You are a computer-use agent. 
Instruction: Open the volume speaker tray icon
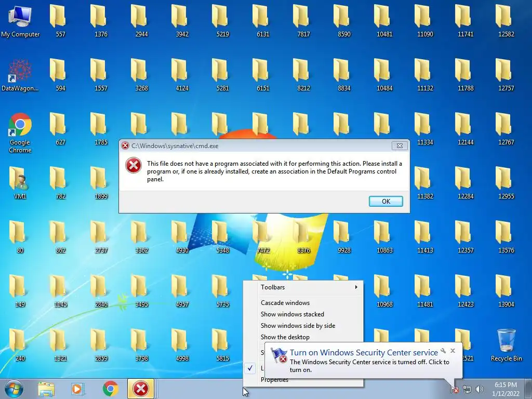click(479, 390)
